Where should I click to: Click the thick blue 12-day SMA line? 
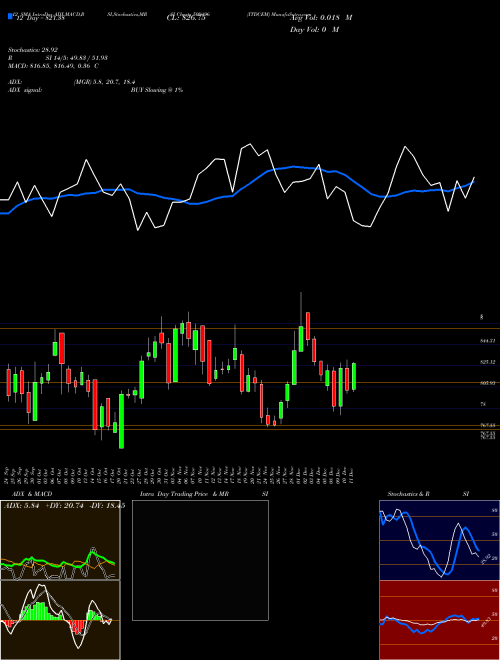click(236, 191)
